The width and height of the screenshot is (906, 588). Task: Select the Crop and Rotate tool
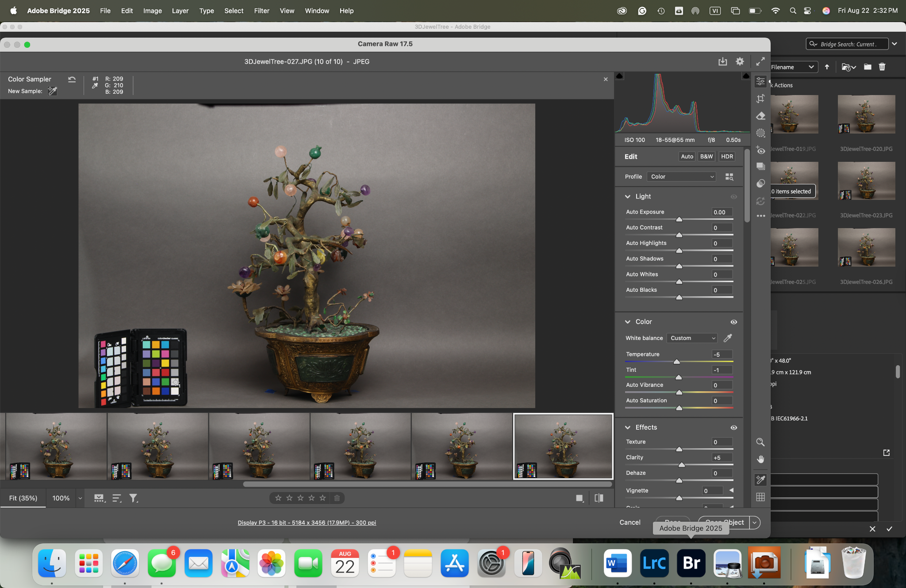760,99
